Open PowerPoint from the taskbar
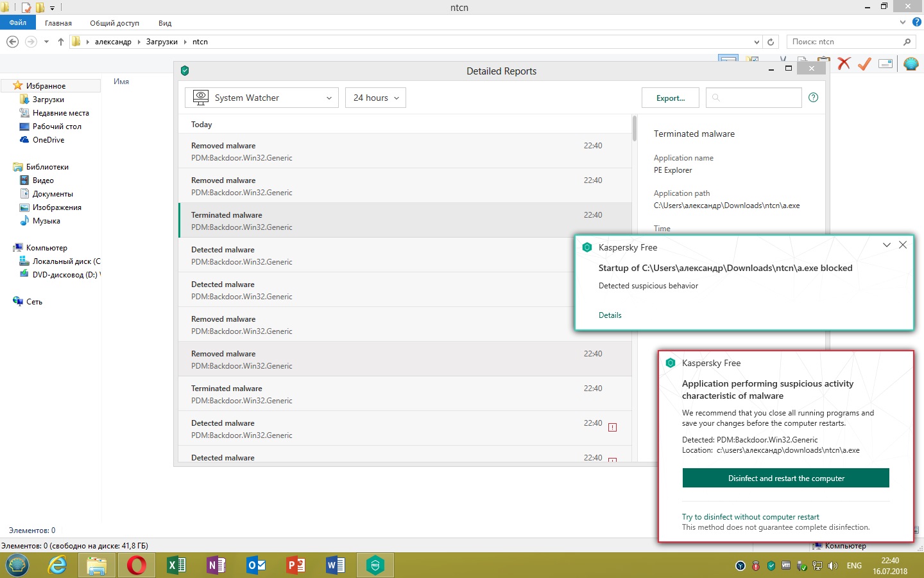The image size is (924, 578). (295, 565)
